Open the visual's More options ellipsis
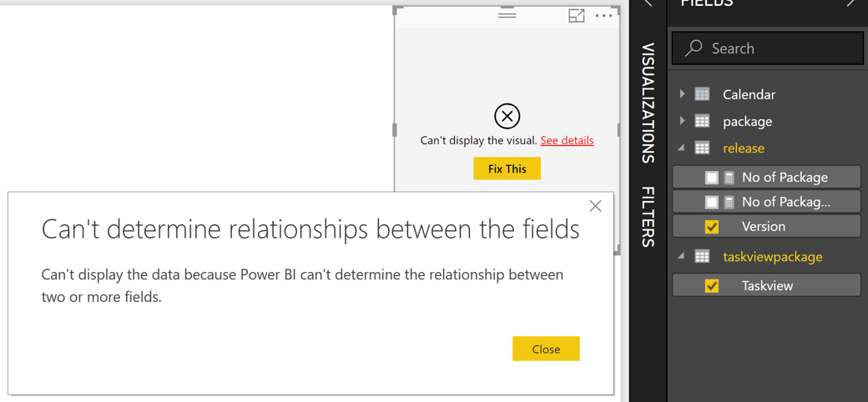 click(603, 15)
